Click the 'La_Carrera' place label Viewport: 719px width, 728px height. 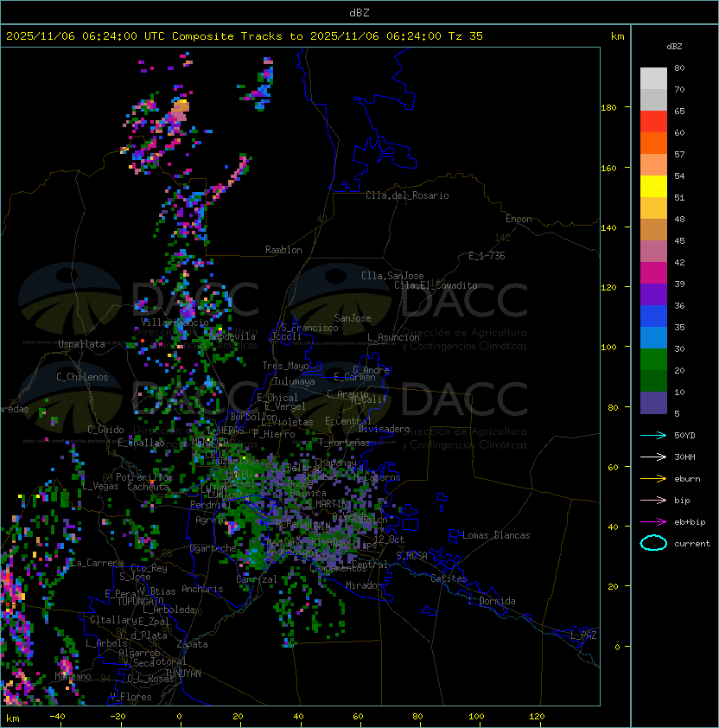point(97,563)
